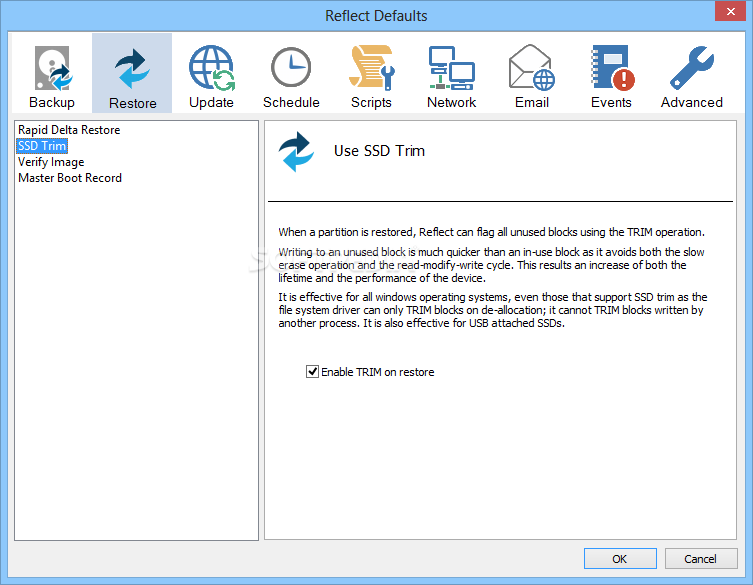Open the Email settings category

click(x=532, y=74)
